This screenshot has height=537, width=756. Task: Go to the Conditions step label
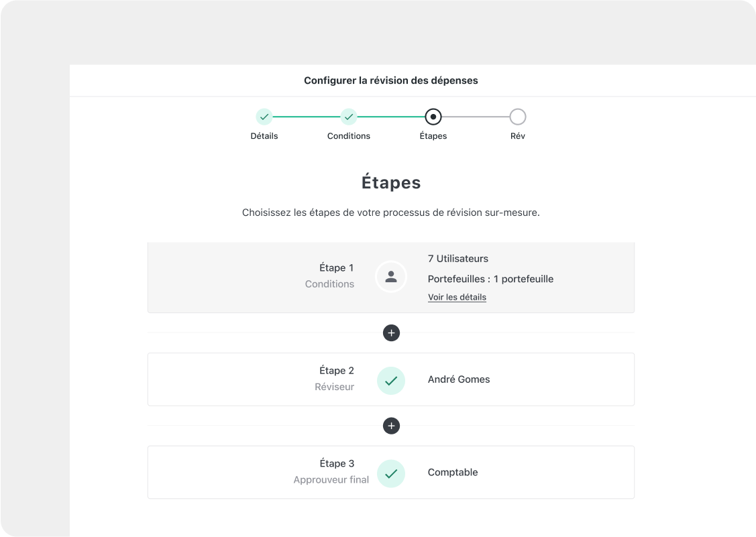tap(349, 136)
